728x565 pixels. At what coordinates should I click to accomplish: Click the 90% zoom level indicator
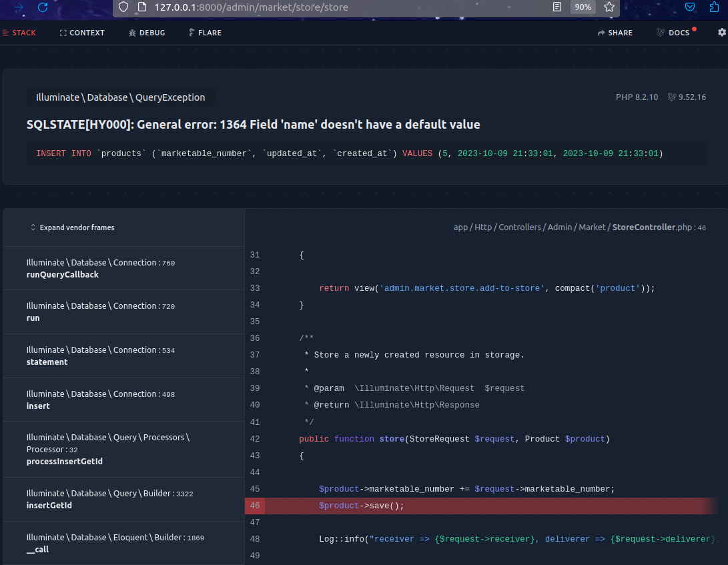click(x=583, y=7)
